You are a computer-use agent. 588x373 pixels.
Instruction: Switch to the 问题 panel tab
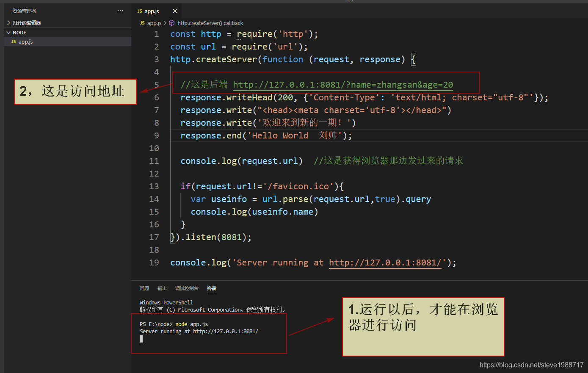[144, 288]
